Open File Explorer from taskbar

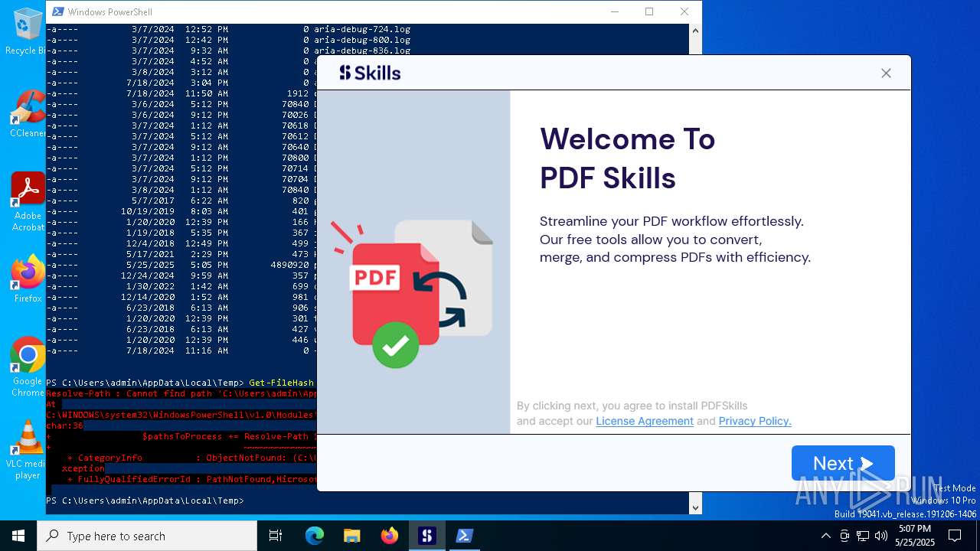tap(351, 536)
